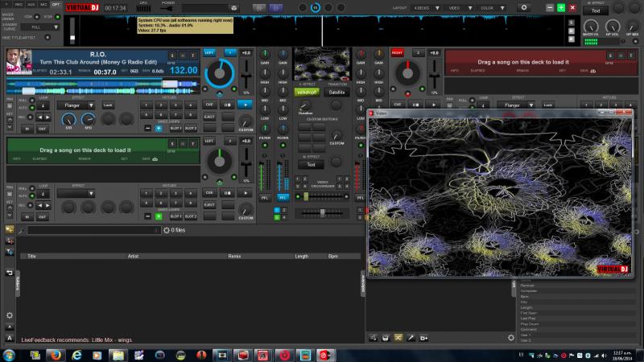
Task: Sort browser list by Artist column
Action: 133,256
